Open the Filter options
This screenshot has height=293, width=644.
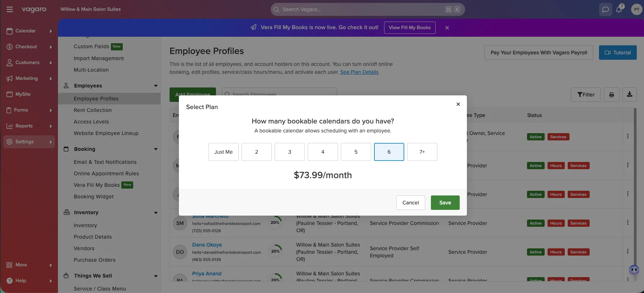586,95
